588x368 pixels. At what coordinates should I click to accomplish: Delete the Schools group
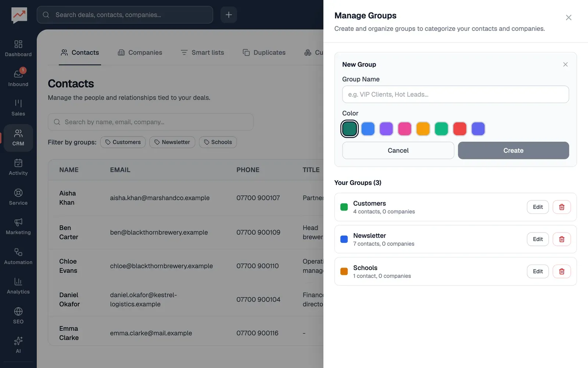coord(562,271)
